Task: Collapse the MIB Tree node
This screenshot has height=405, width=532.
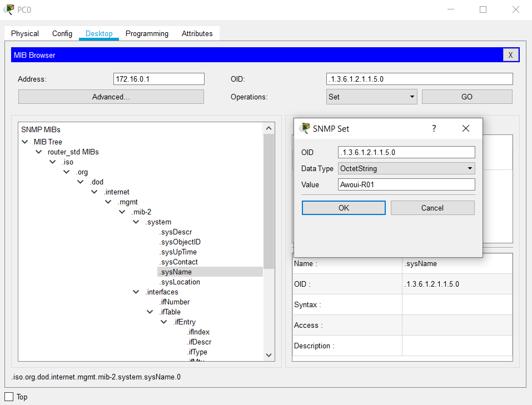Action: coord(25,142)
